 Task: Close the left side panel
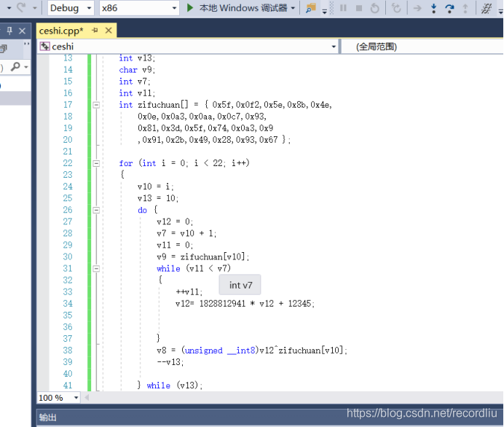click(22, 31)
